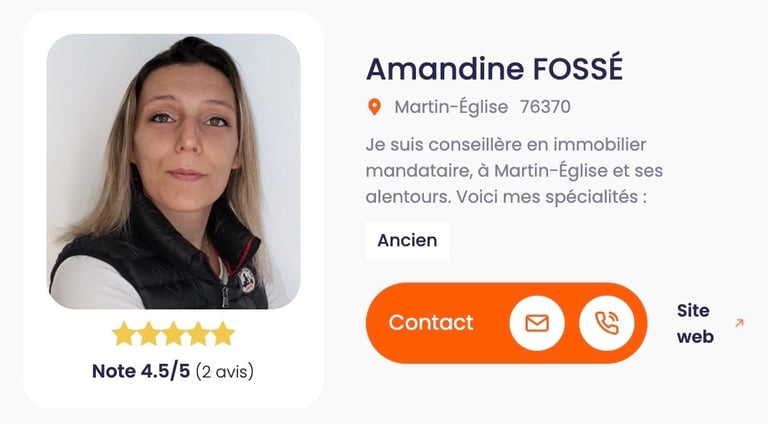The image size is (768, 424).
Task: Click the Martin-Église location text
Action: coord(451,107)
